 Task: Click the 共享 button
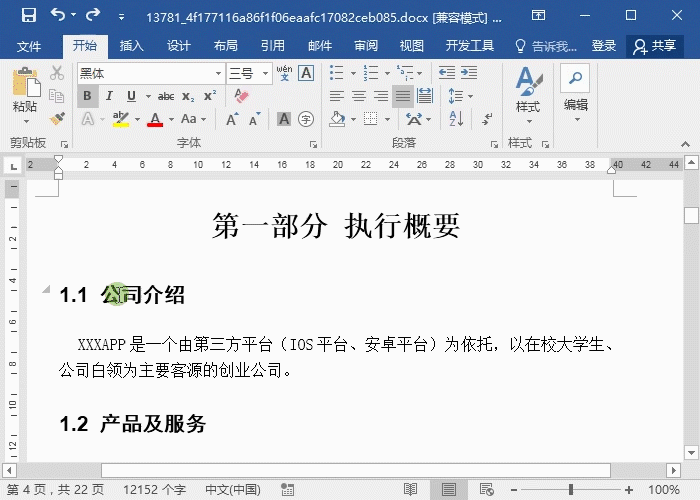click(x=654, y=46)
